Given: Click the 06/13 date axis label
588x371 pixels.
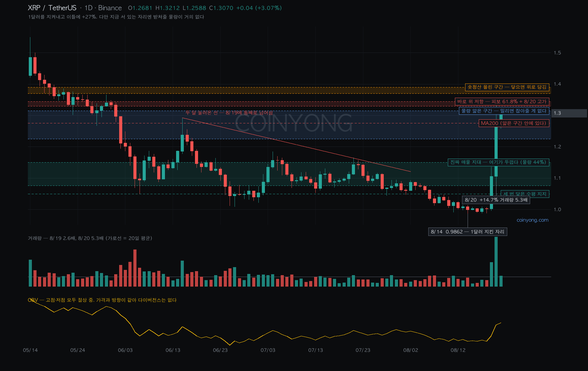Looking at the screenshot, I should point(173,350).
